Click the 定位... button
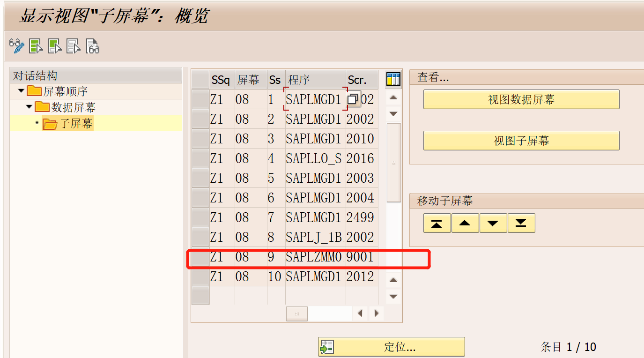Image resolution: width=644 pixels, height=358 pixels. coord(391,347)
